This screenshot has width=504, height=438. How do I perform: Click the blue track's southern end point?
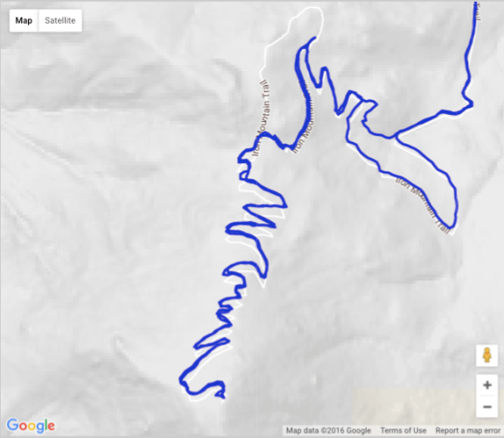(x=223, y=398)
